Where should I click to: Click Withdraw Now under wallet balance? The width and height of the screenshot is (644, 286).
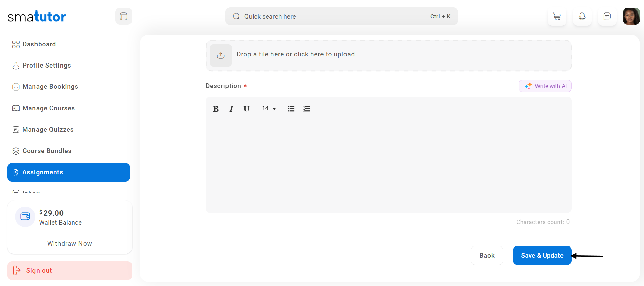[x=70, y=244]
